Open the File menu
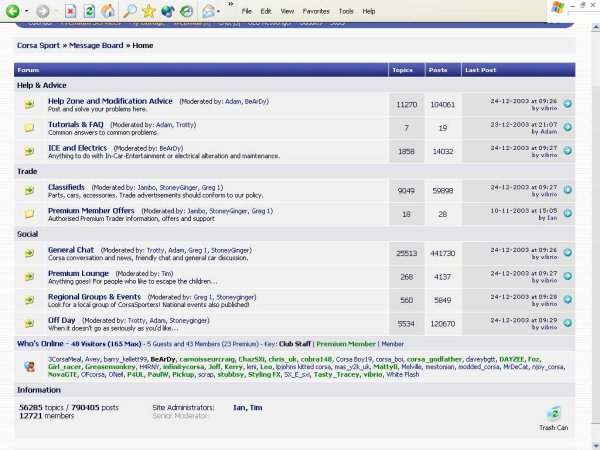This screenshot has height=450, width=600. (246, 11)
